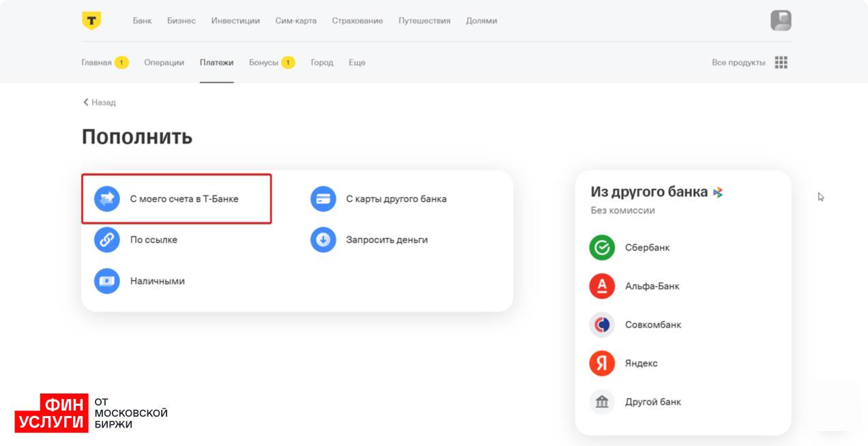Open the all products grid icon

point(781,62)
